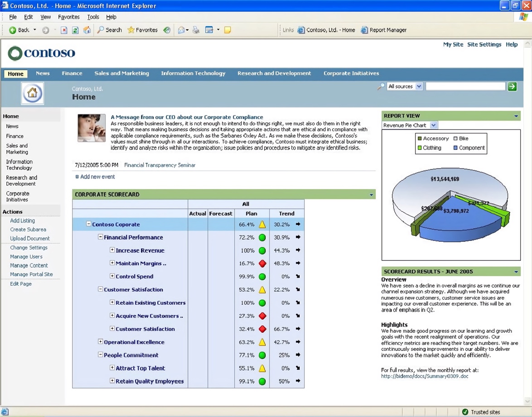Click the CEO photo thumbnail
Screen dimensions: 532x417
click(92, 128)
